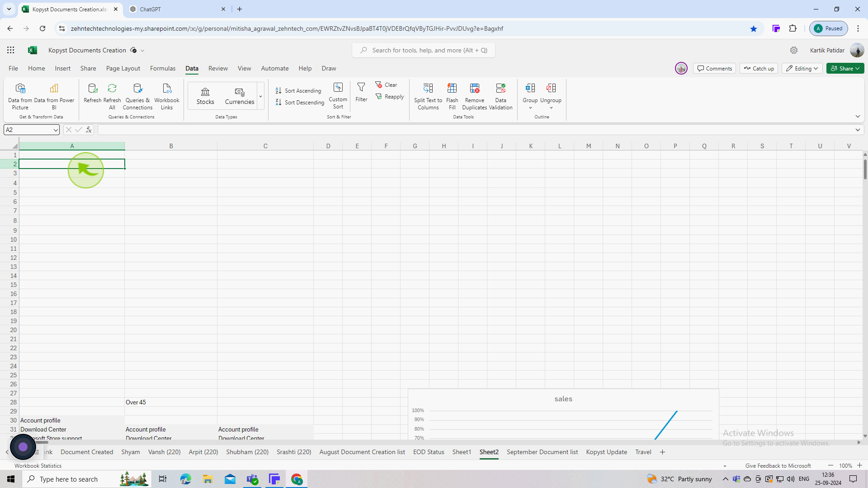This screenshot has height=488, width=868.
Task: Click the vertical scrollbar thumb
Action: coord(865,169)
